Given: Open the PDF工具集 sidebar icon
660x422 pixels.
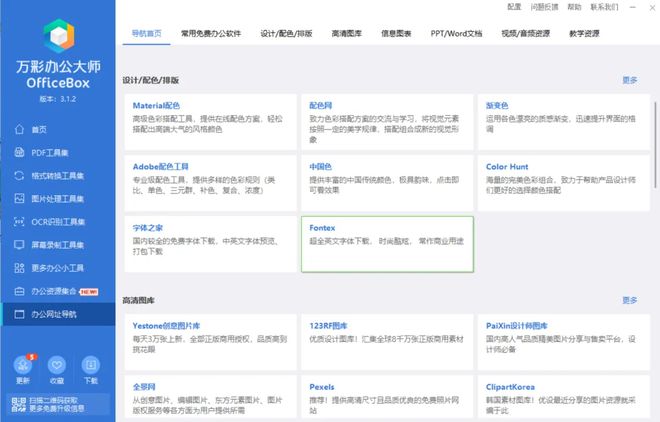Looking at the screenshot, I should [18, 153].
